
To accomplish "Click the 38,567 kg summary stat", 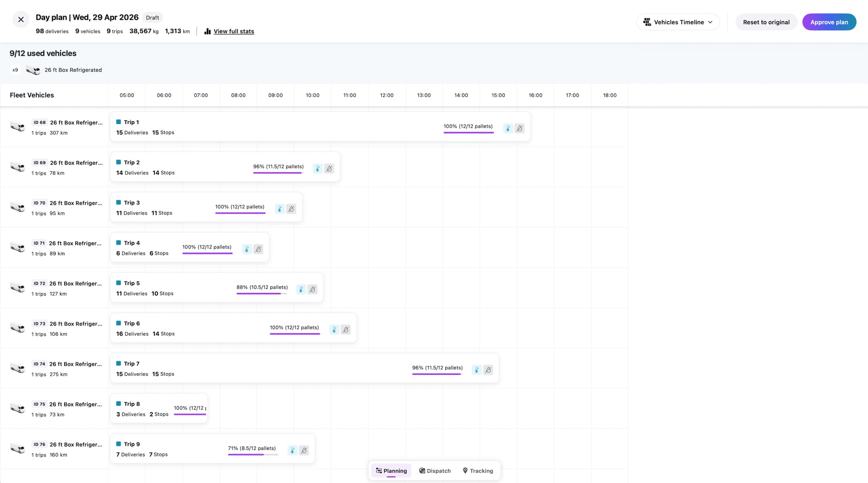I will 144,31.
